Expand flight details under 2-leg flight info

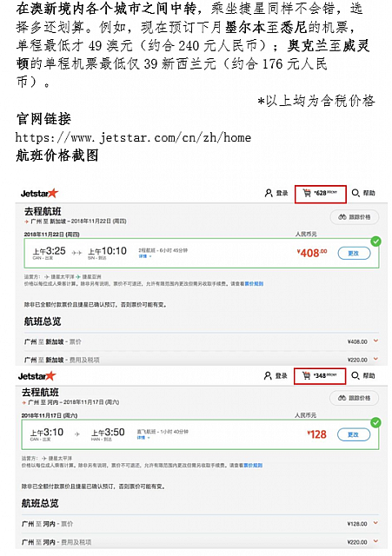145,256
